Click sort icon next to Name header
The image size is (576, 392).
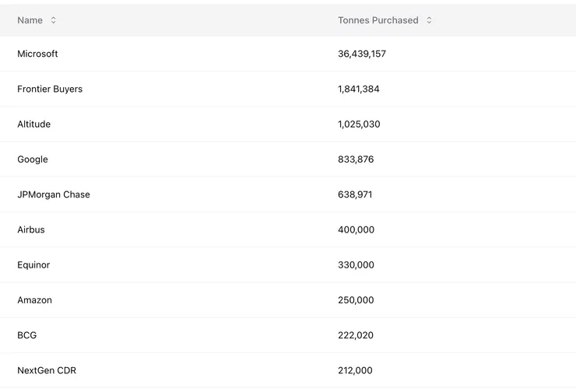(53, 20)
